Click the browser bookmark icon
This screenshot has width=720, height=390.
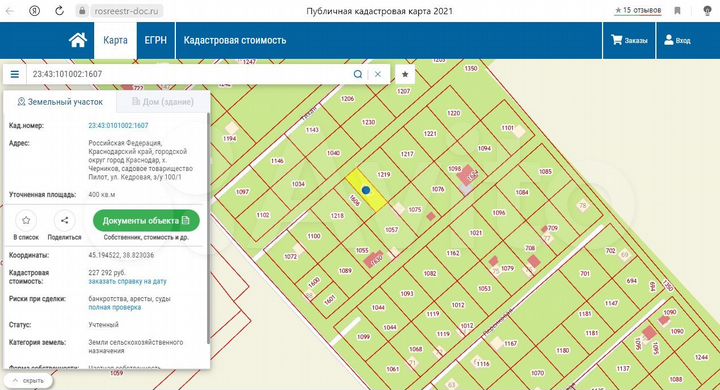677,11
